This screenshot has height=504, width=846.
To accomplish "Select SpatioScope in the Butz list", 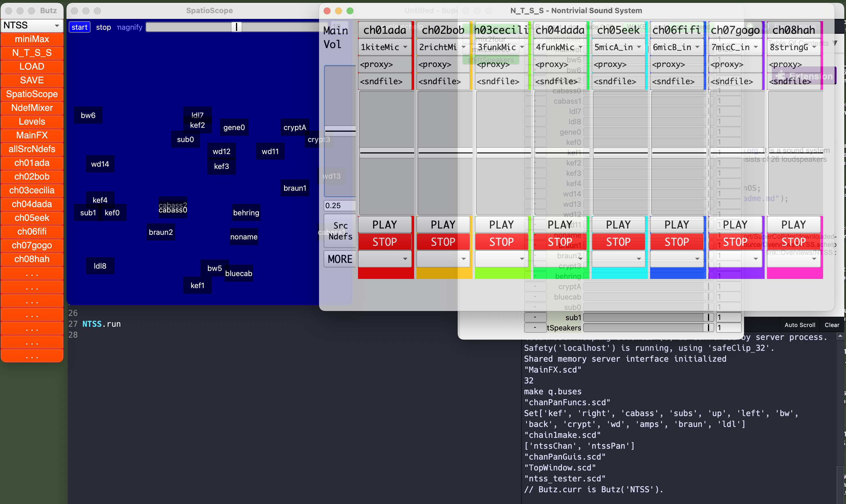I will click(32, 94).
